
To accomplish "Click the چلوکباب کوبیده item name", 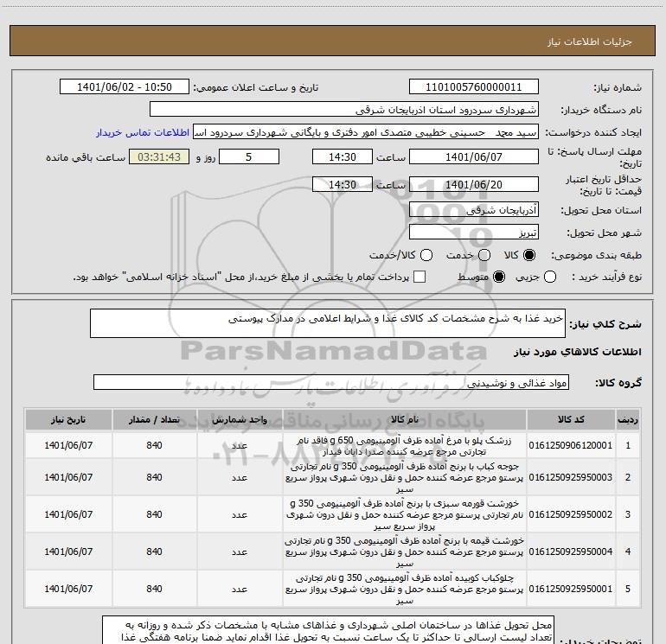I will pyautogui.click(x=405, y=589).
